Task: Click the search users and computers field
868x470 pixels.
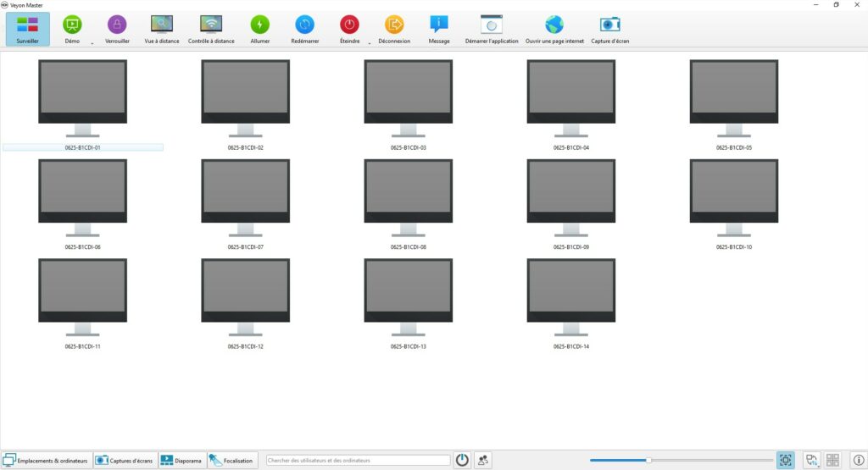Action: (x=358, y=461)
